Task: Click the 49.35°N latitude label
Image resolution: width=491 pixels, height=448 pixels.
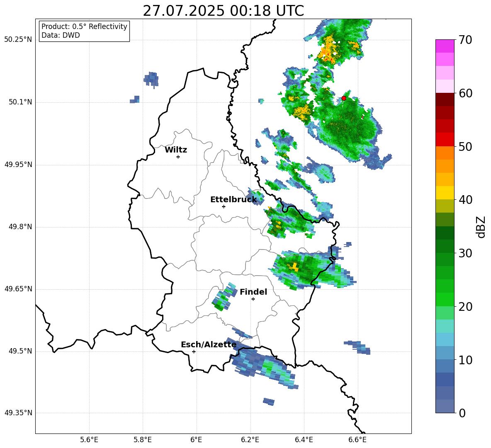Action: [18, 413]
